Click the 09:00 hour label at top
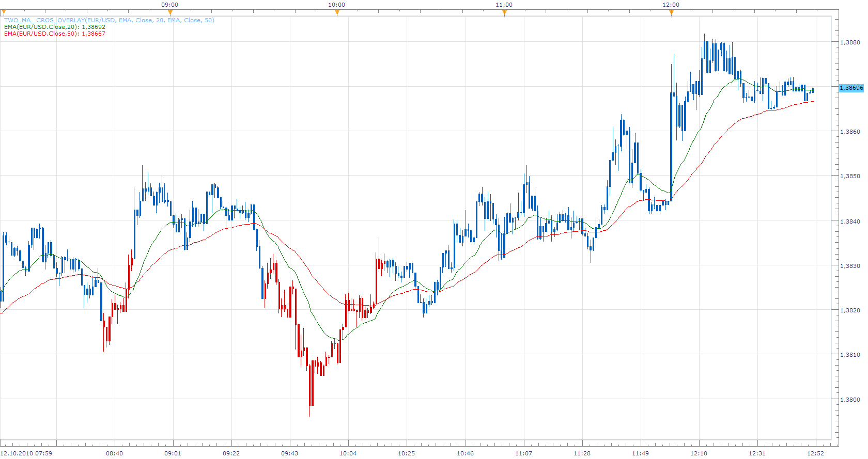Viewport: 868px width, 459px height. [170, 5]
